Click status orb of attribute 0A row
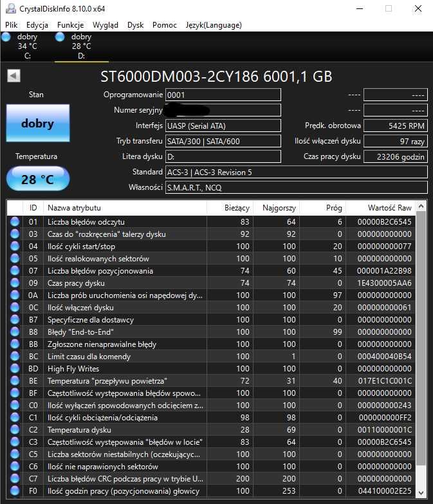The height and width of the screenshot is (504, 433). point(15,295)
